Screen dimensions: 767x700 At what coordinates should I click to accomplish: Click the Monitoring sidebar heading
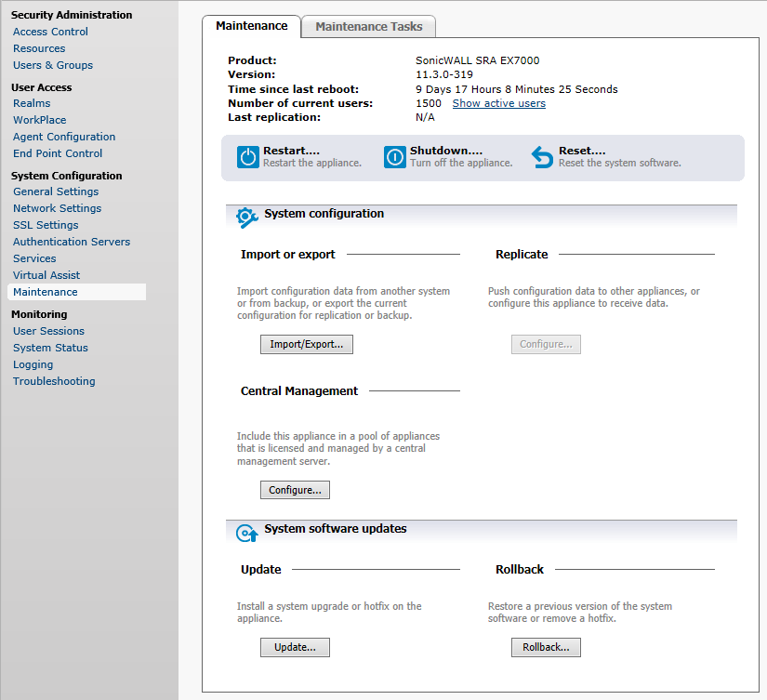tap(39, 314)
